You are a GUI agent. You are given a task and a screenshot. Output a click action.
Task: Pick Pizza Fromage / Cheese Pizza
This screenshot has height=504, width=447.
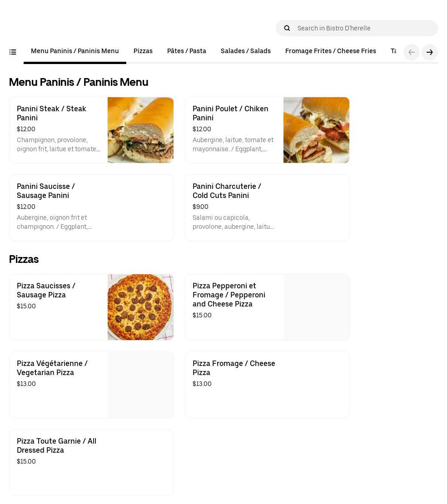tap(267, 385)
